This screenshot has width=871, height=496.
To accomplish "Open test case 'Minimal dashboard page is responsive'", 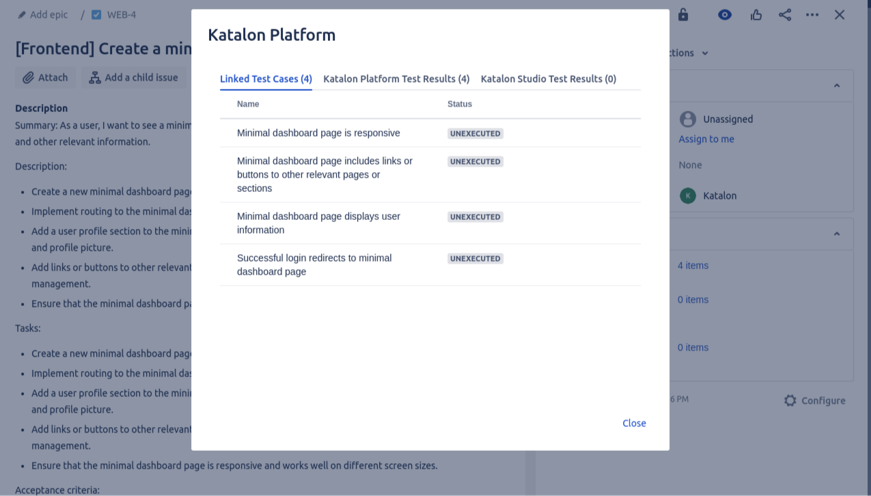I will [x=318, y=133].
